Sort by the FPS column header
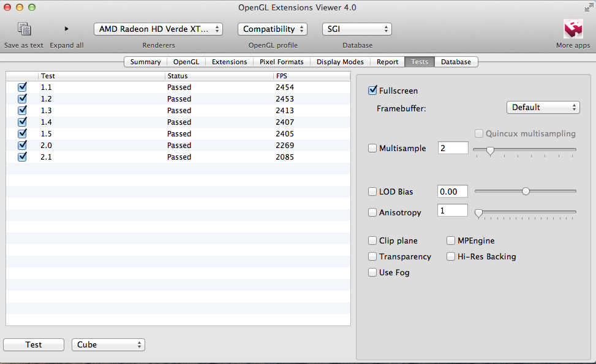Screen dimensions: 596x364 [x=312, y=76]
